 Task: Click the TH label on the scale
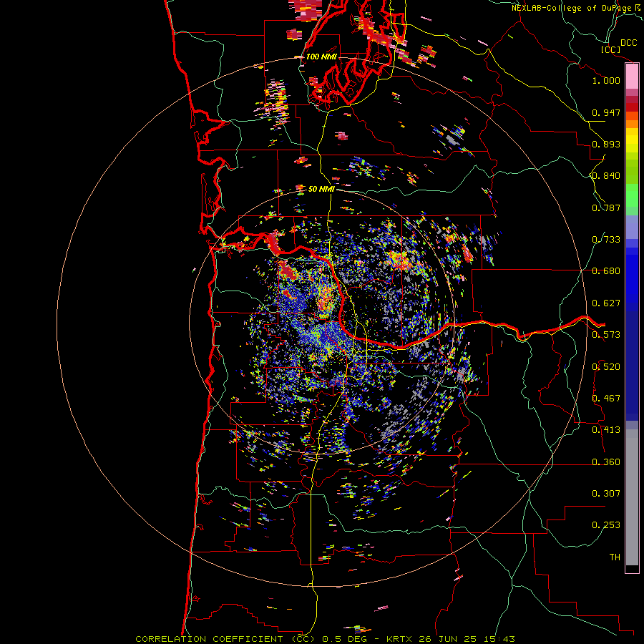(x=615, y=557)
